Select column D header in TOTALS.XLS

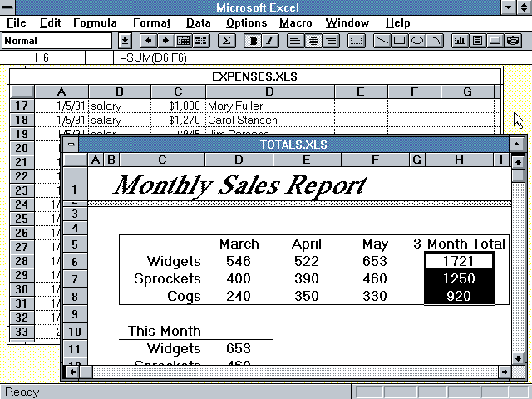coord(239,160)
